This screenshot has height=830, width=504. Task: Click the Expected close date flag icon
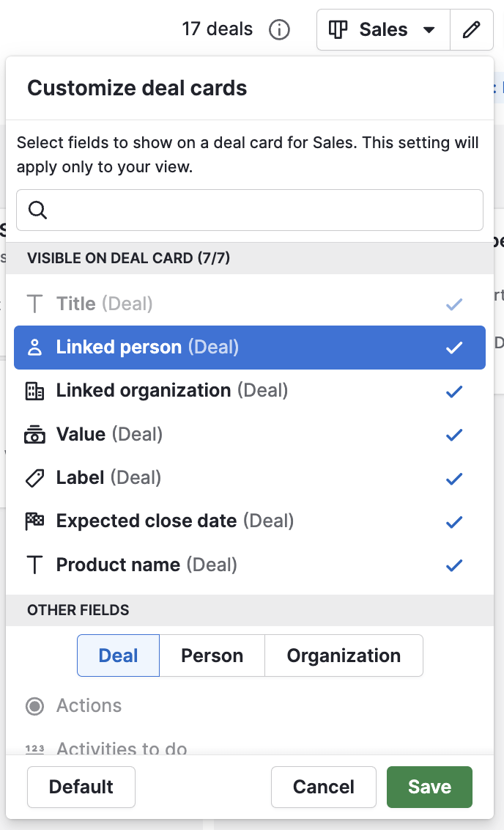(34, 521)
